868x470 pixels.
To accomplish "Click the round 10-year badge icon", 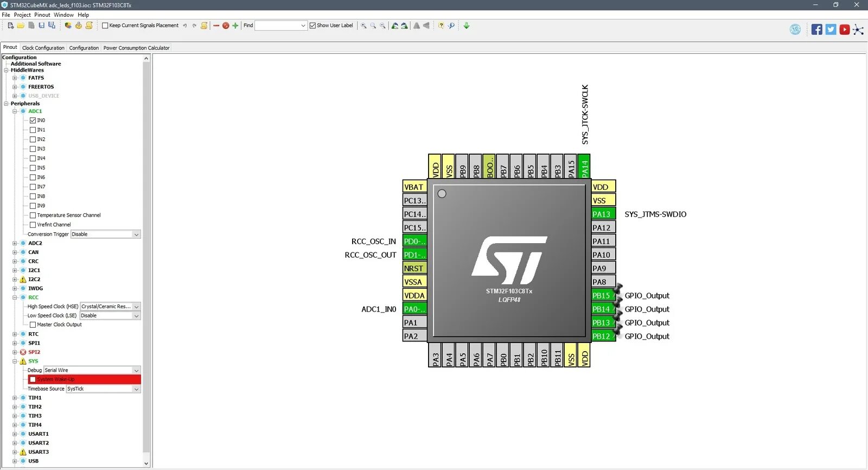I will pos(795,29).
